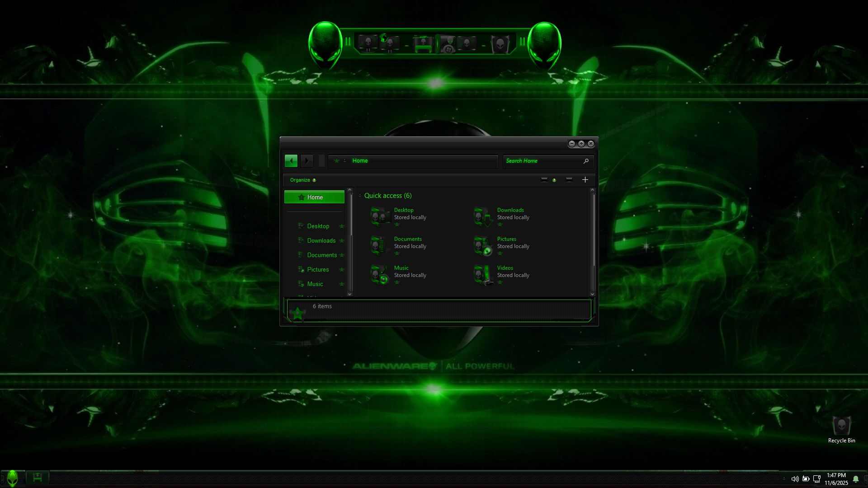Unpin Desktop from navigation pane

pos(342,226)
